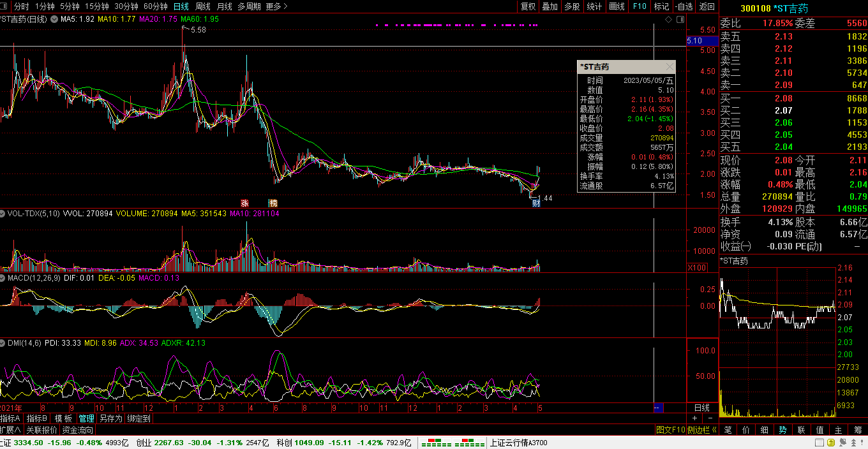Open the 多股 multi-stock view
The image size is (868, 449).
[x=572, y=6]
